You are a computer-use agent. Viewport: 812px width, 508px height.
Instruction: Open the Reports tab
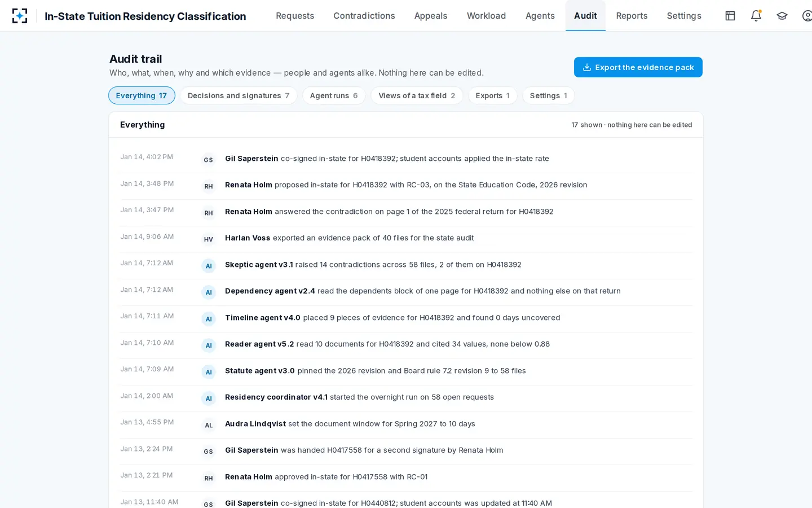pos(632,16)
